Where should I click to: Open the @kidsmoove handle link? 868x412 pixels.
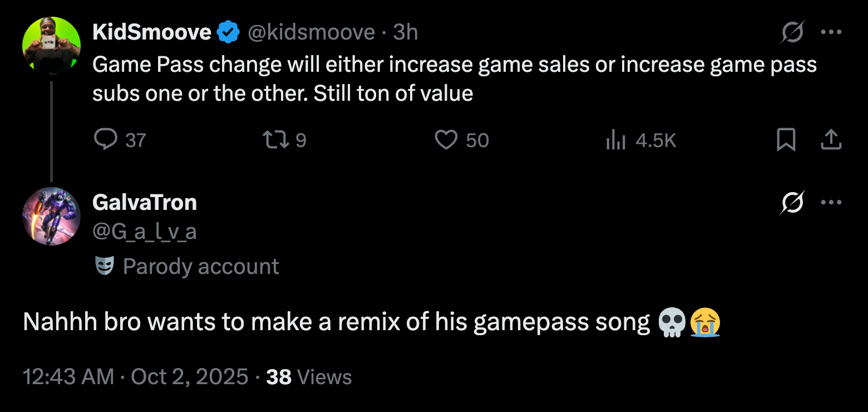[x=311, y=32]
